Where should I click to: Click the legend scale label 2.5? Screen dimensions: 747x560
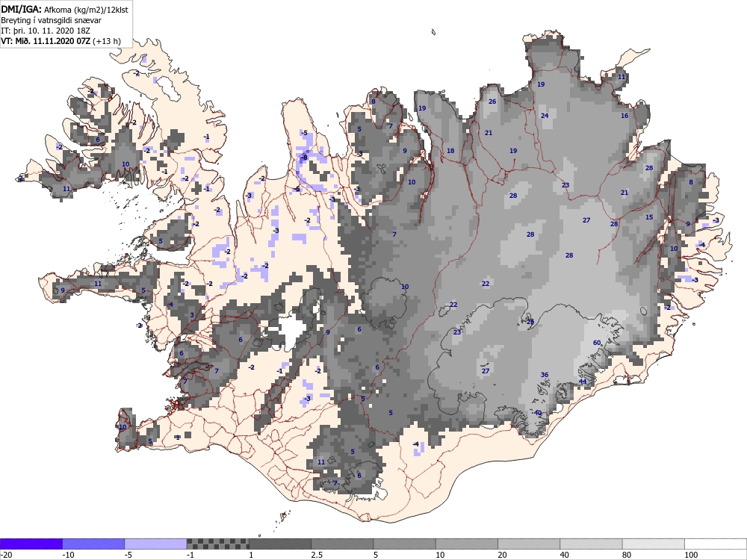(x=317, y=555)
